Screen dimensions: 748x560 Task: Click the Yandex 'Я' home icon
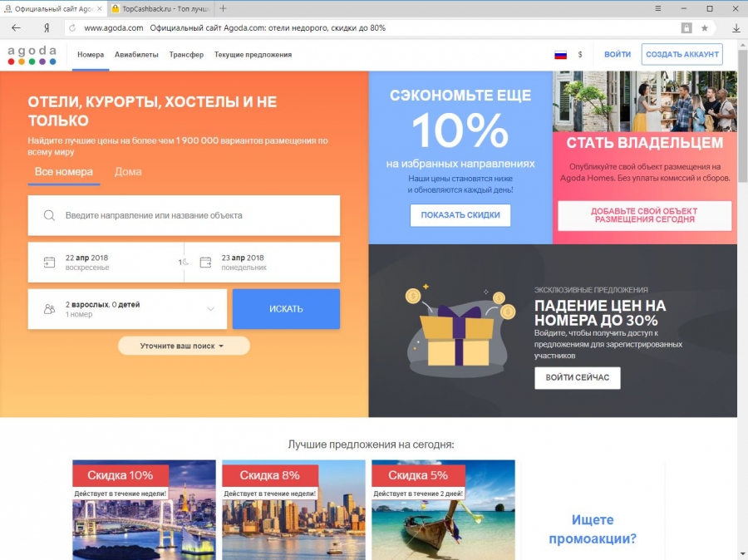point(47,27)
